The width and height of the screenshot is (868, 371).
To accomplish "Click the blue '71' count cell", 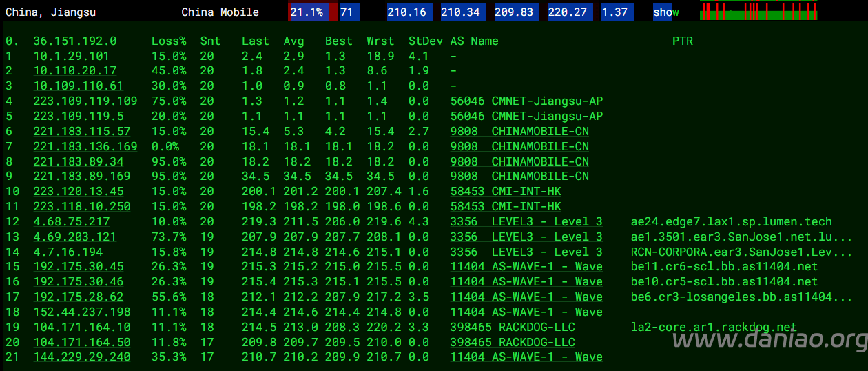I will pyautogui.click(x=350, y=12).
